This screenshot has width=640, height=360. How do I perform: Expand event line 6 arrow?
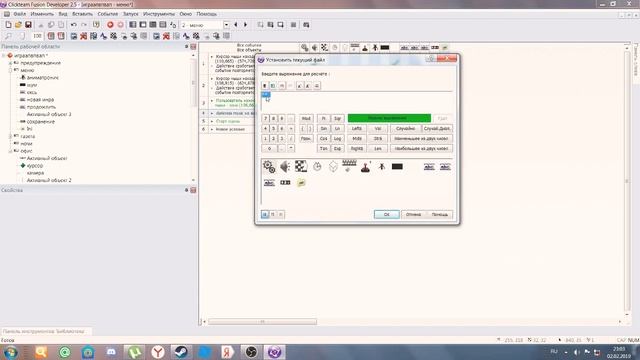pyautogui.click(x=212, y=129)
